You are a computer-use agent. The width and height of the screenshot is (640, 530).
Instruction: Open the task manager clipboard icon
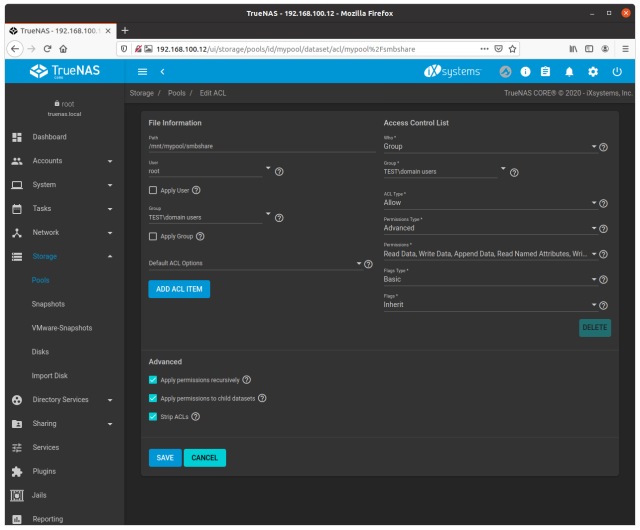point(545,72)
